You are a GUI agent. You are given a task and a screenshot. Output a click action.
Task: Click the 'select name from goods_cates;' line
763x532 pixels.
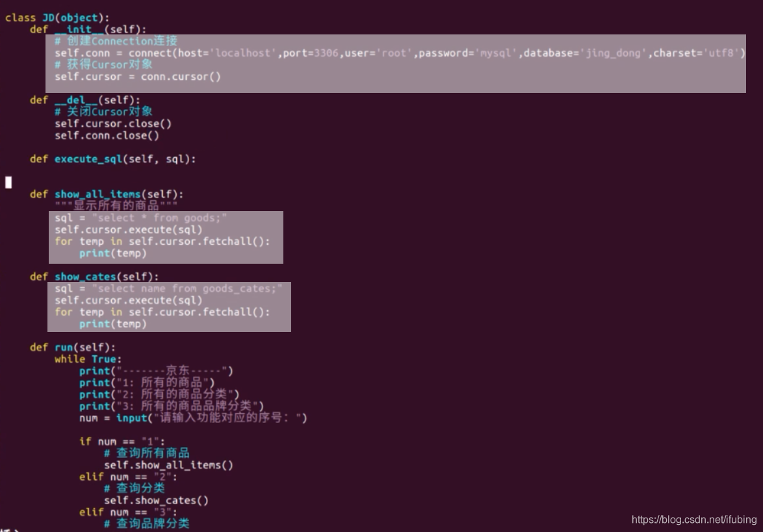(168, 289)
